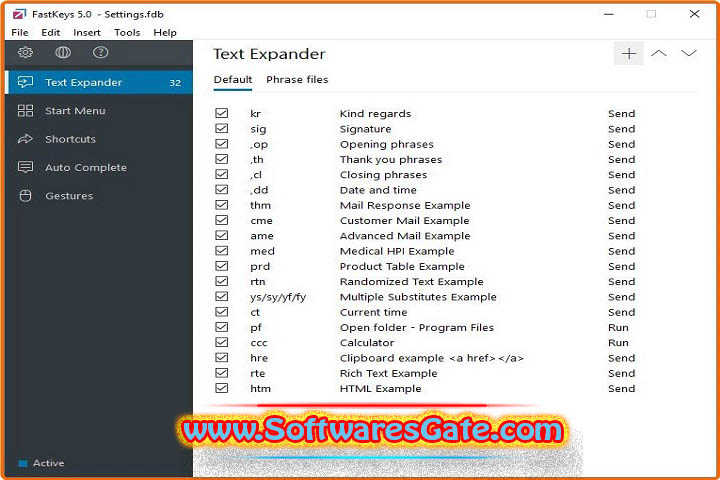Select the Advanced Mail Example entry
Viewport: 720px width, 480px height.
pyautogui.click(x=405, y=236)
